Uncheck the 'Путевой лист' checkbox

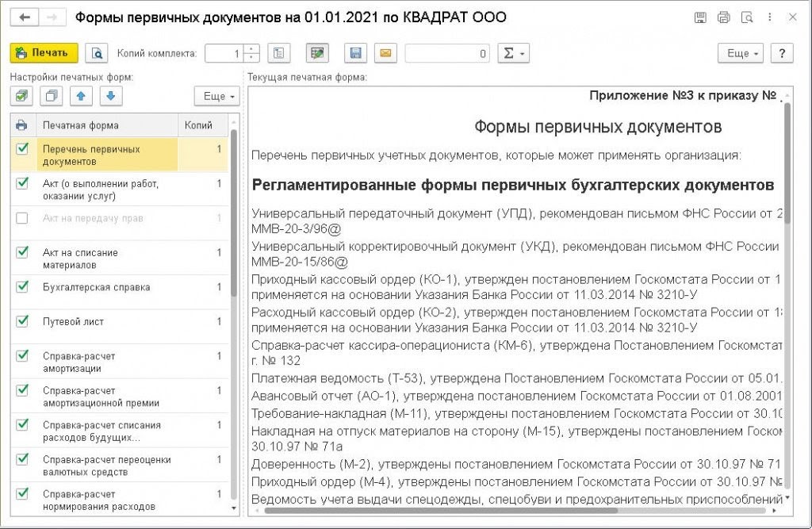22,321
